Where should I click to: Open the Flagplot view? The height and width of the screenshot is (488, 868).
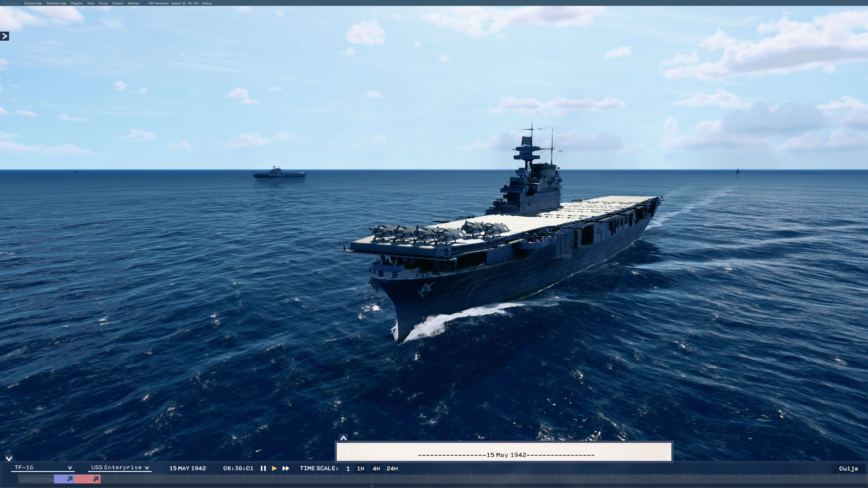point(77,3)
